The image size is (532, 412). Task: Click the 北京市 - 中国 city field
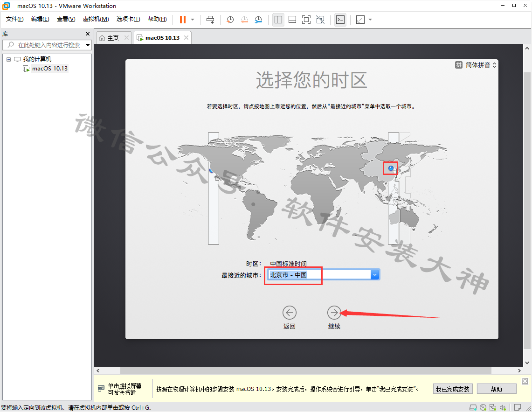coord(319,275)
